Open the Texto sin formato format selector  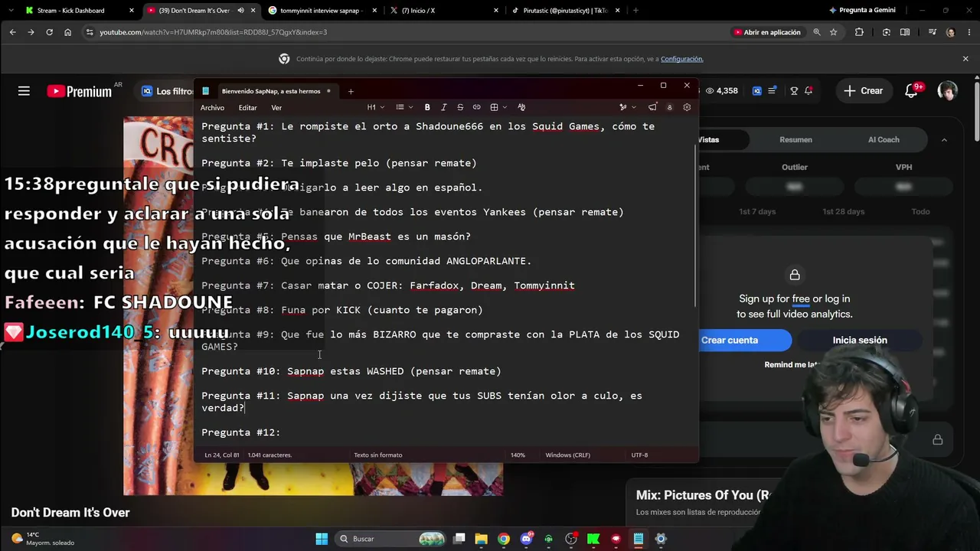[x=377, y=455]
